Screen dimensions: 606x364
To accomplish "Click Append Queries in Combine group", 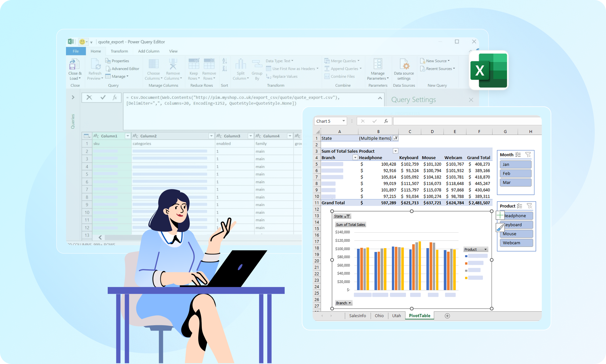I will [x=343, y=68].
